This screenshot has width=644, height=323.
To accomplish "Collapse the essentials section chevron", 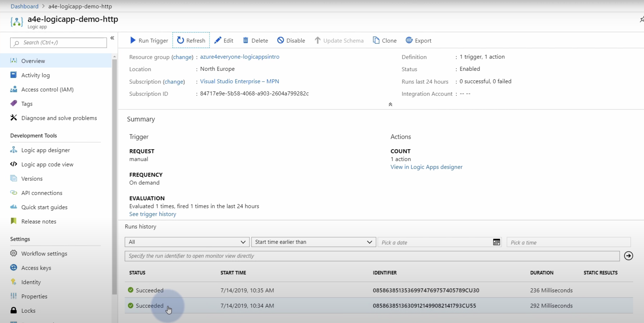I will tap(390, 104).
